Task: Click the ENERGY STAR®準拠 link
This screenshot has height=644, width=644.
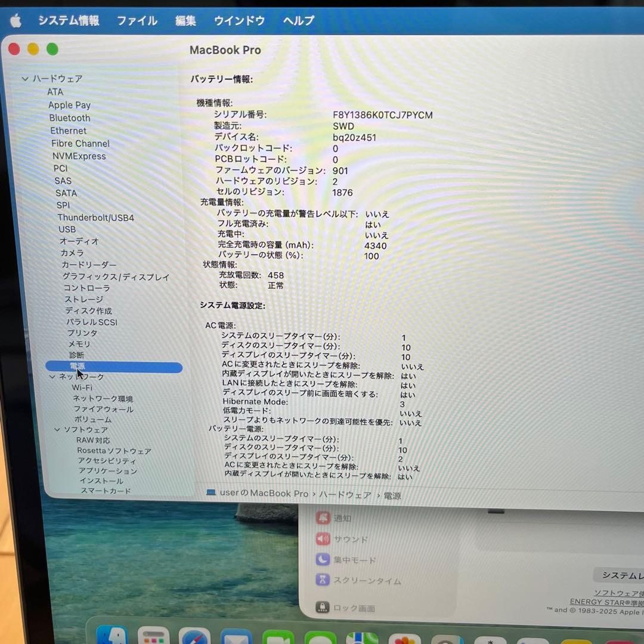Action: [x=603, y=602]
